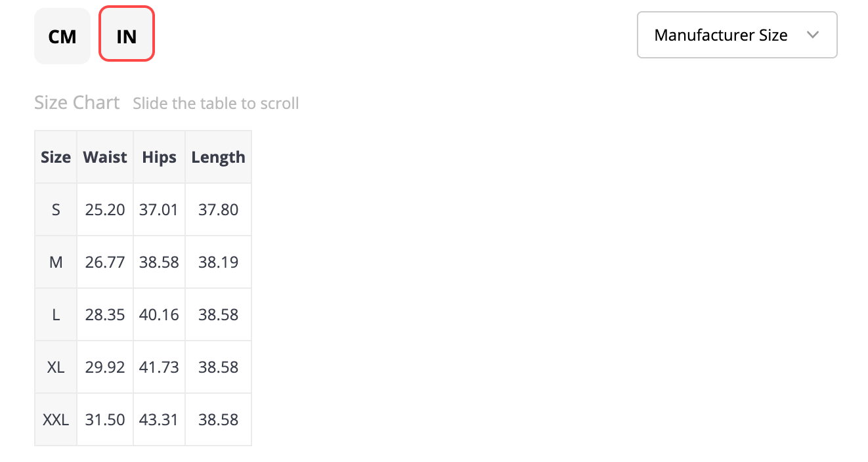This screenshot has height=462, width=868.
Task: Select the M size row label
Action: coord(56,262)
